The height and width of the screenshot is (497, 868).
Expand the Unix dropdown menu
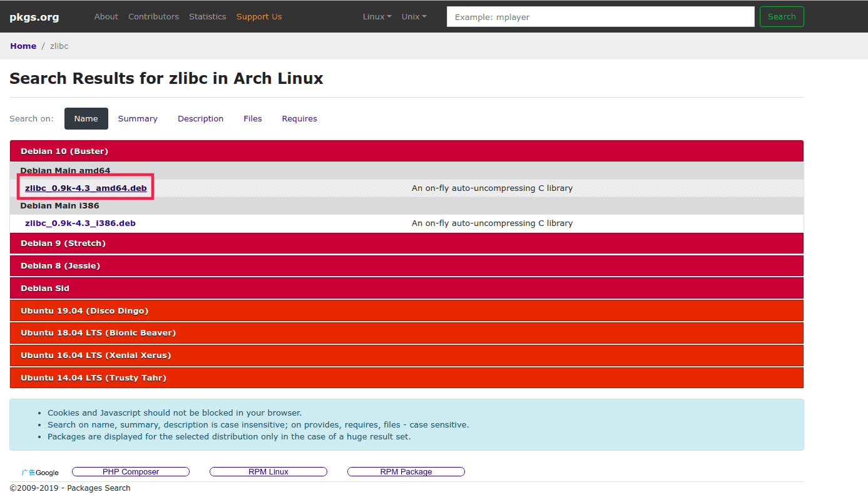pyautogui.click(x=414, y=17)
